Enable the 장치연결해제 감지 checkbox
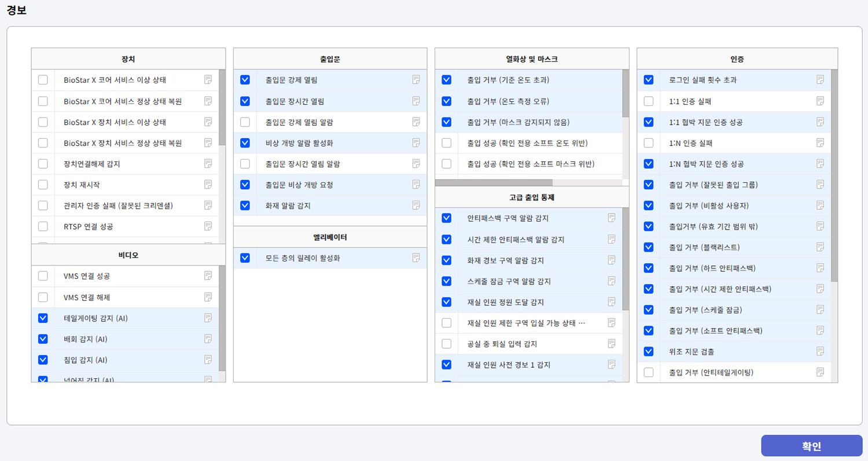The height and width of the screenshot is (461, 868). [x=43, y=164]
